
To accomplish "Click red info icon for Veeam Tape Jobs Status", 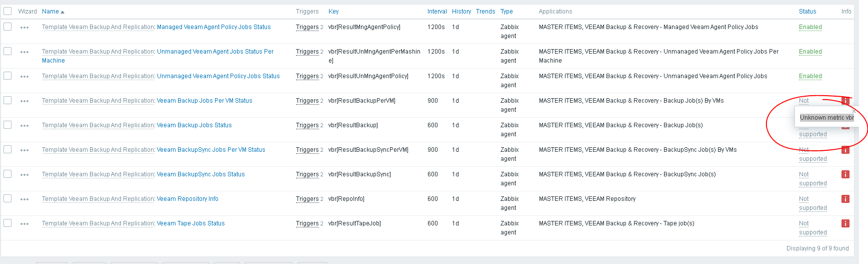I will 845,223.
